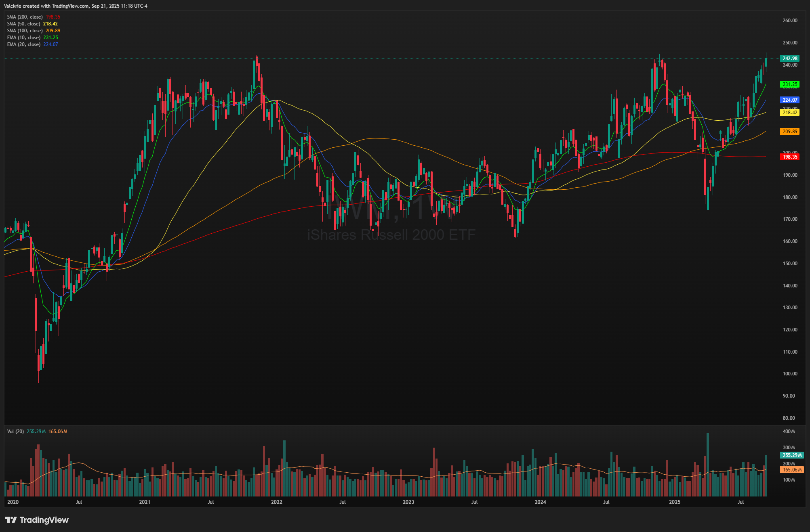Click the 260.00 price axis label
The width and height of the screenshot is (810, 532).
click(x=790, y=21)
